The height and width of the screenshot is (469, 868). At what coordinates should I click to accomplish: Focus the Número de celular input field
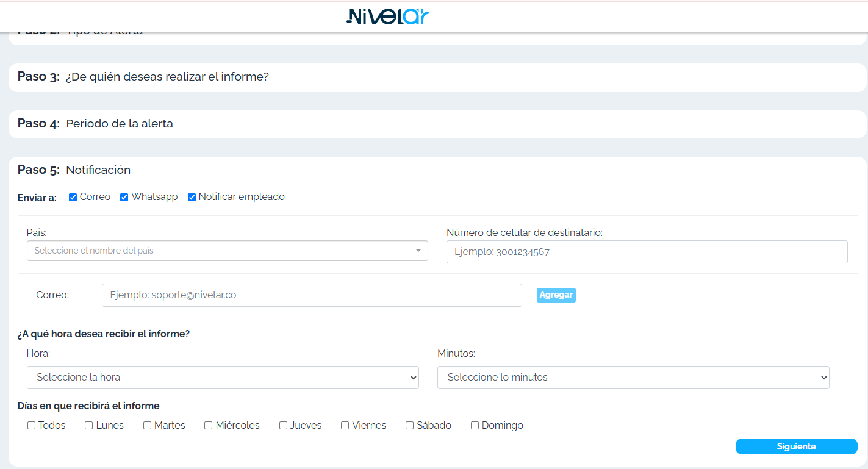click(x=647, y=252)
